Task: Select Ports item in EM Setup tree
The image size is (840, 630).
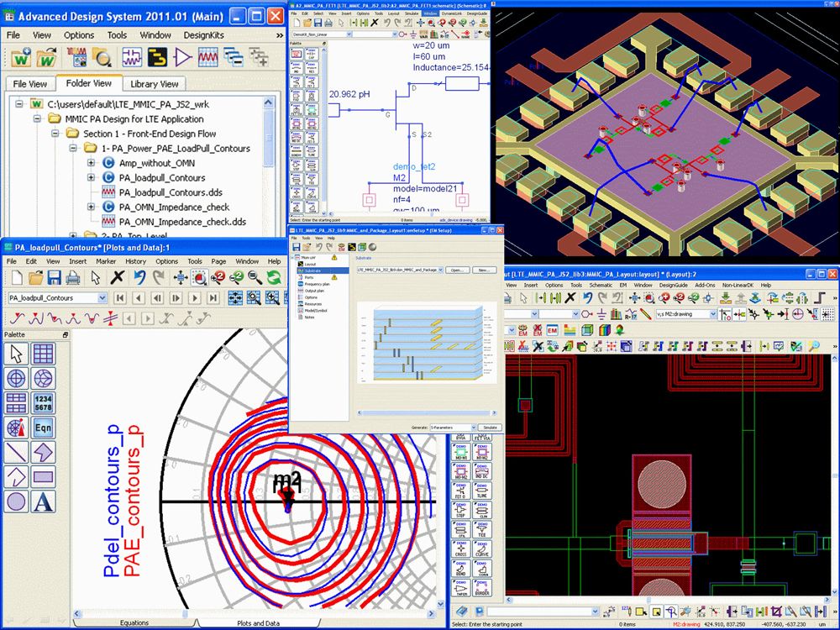Action: coord(309,277)
